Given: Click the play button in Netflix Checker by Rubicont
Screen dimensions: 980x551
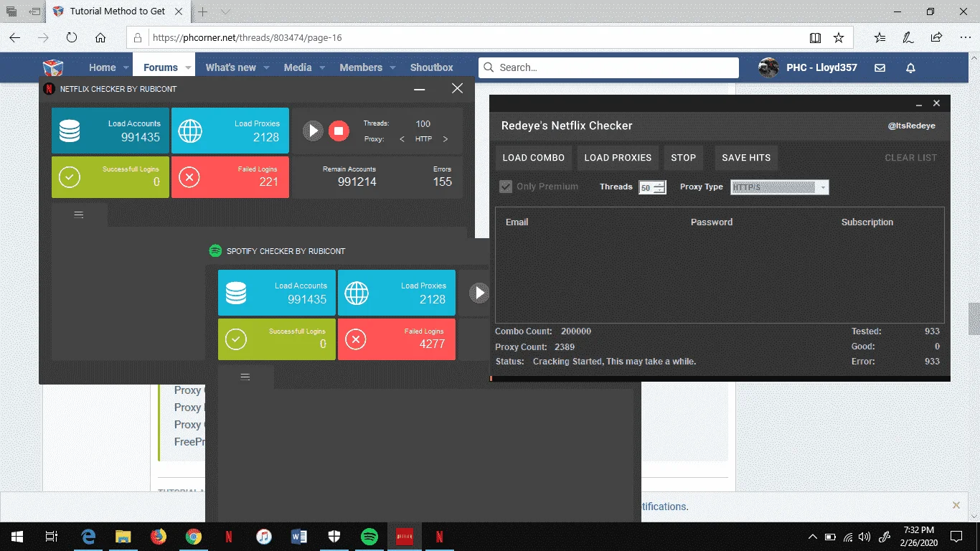Looking at the screenshot, I should 313,131.
